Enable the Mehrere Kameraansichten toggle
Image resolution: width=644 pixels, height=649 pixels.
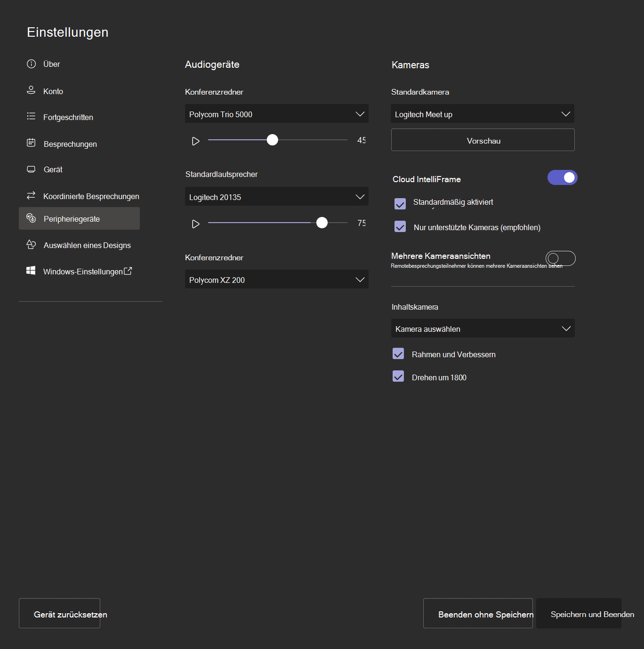pos(561,258)
